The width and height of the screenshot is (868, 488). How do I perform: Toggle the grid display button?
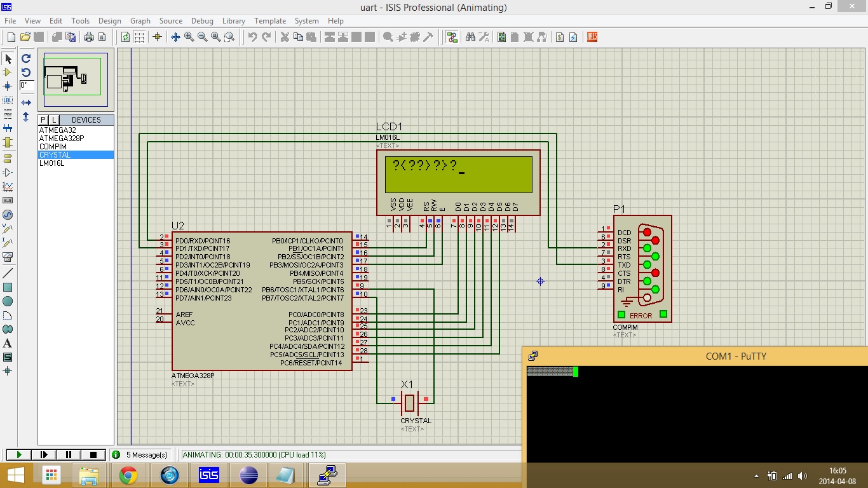139,37
